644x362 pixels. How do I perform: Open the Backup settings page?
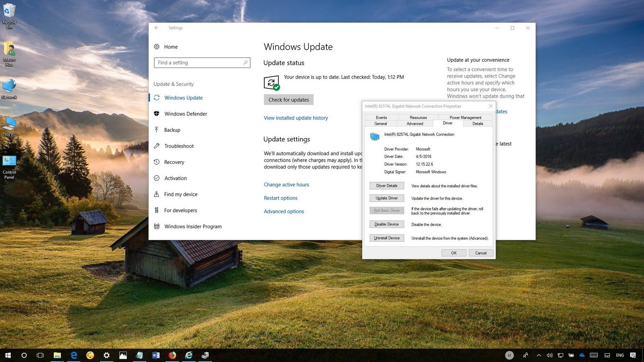(167, 130)
